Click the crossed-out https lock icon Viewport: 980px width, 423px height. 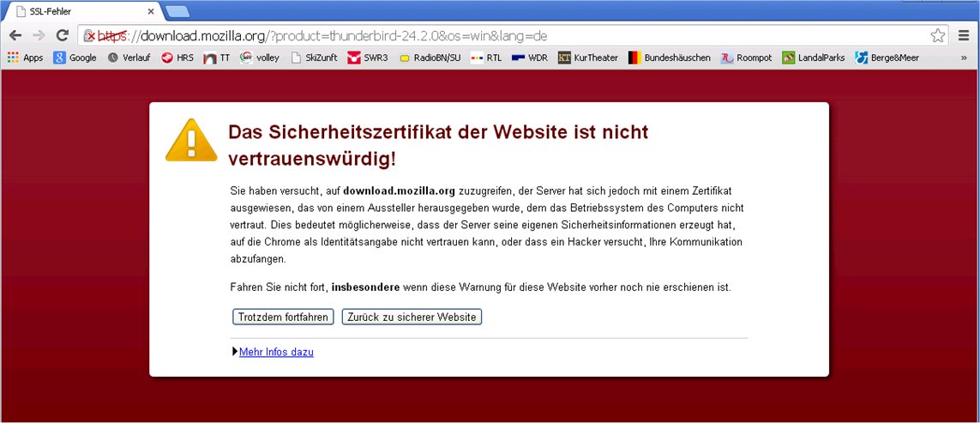tap(89, 36)
